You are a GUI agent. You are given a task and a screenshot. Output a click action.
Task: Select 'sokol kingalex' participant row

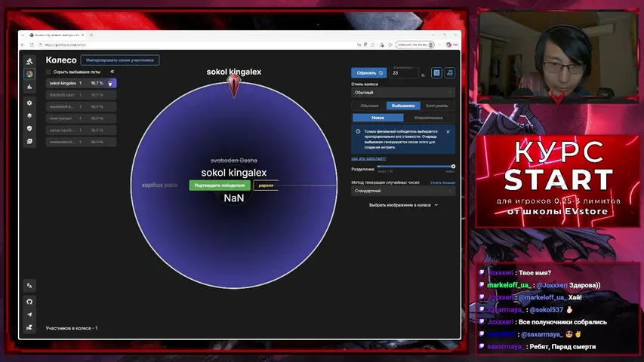(81, 83)
